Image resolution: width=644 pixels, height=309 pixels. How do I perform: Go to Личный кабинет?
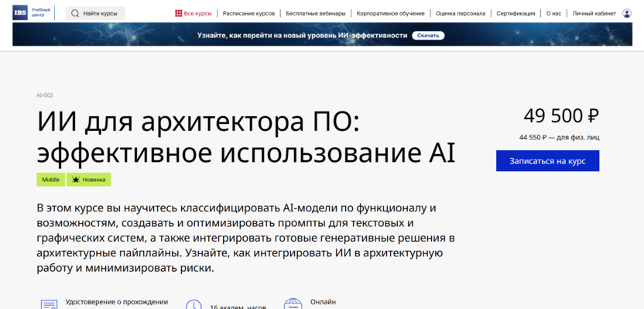[x=594, y=13]
